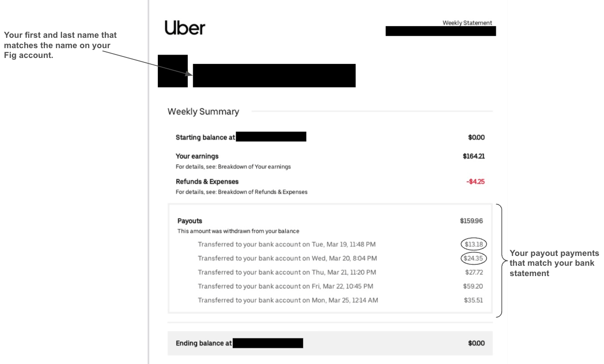604x364 pixels.
Task: Click the payout payments annotation text
Action: tap(554, 263)
